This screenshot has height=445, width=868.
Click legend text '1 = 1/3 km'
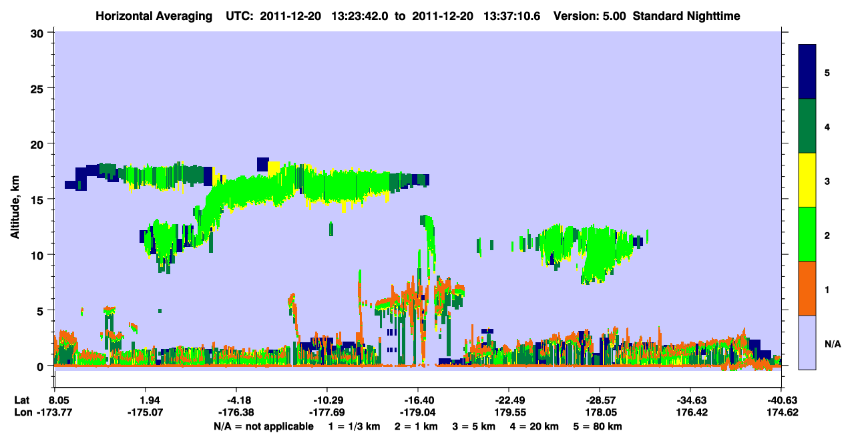[353, 426]
